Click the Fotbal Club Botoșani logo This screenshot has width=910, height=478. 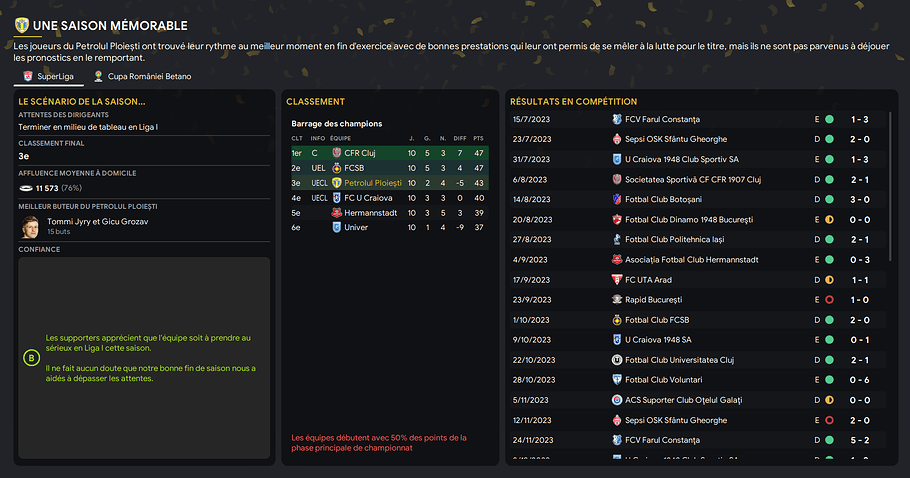617,200
